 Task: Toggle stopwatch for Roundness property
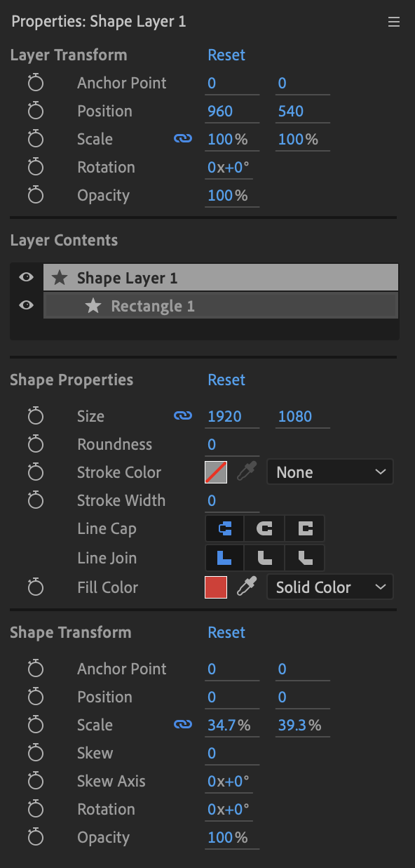tap(36, 444)
